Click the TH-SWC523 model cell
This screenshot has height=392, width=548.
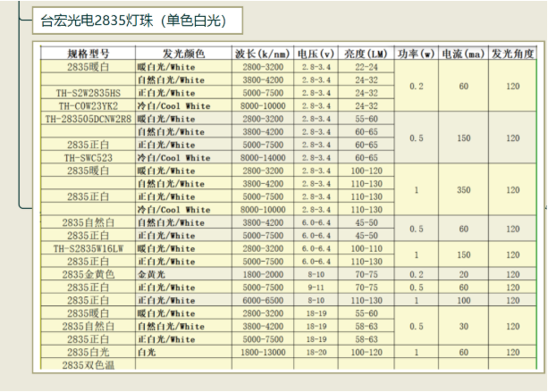pos(88,157)
